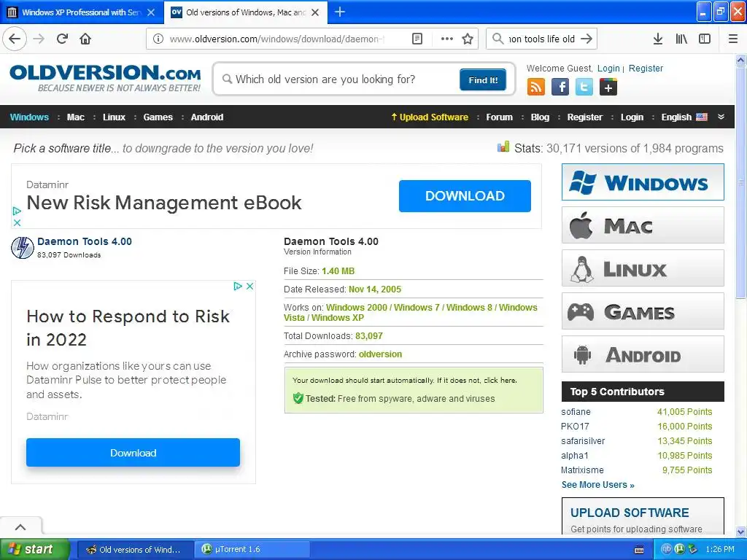Click the Register link near Welcome Guest
Viewport: 747px width, 560px height.
[646, 68]
